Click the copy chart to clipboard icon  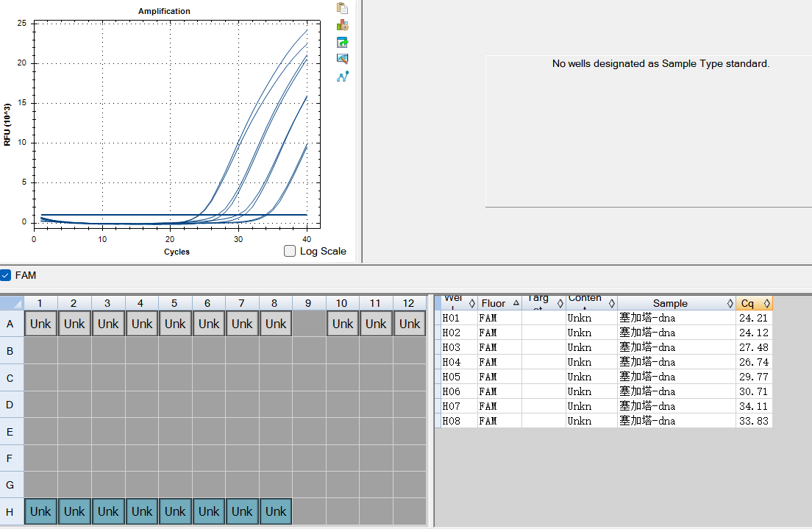click(x=342, y=8)
